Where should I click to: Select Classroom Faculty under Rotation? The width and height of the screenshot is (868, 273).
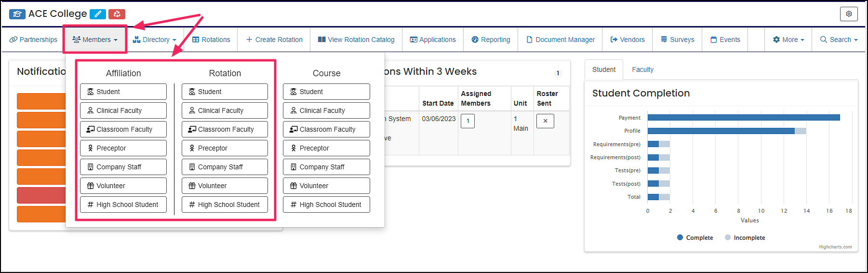[225, 129]
